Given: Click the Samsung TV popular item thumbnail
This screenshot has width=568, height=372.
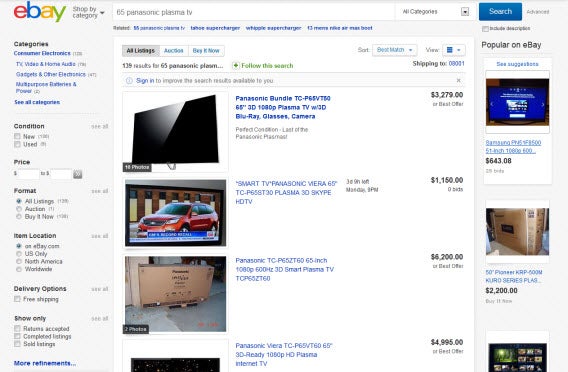Looking at the screenshot, I should (x=517, y=102).
